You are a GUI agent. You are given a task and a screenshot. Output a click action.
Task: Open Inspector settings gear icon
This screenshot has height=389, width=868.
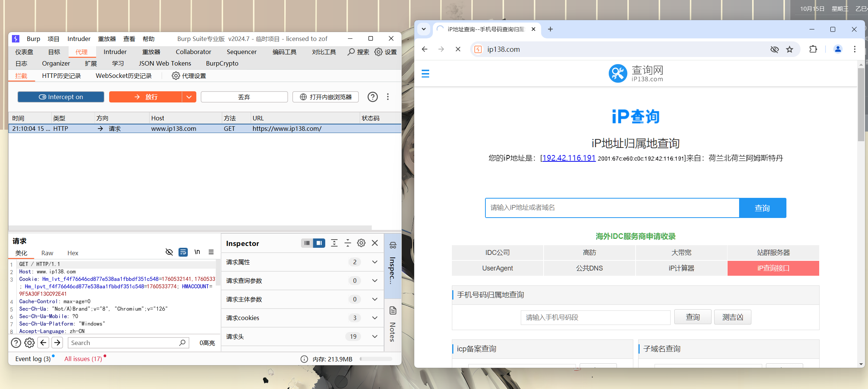361,243
